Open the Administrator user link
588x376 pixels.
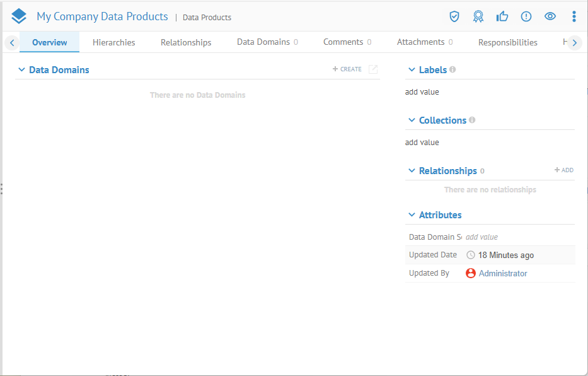[502, 273]
